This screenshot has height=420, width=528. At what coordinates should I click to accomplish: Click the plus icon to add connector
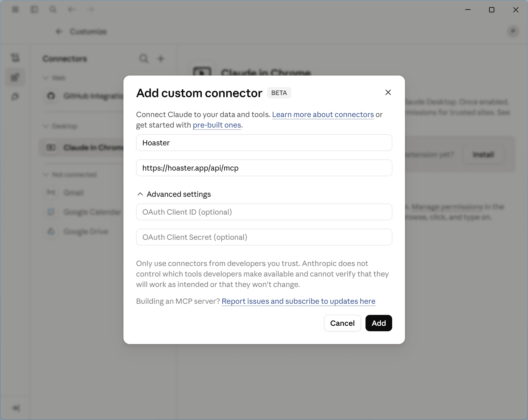coord(161,59)
